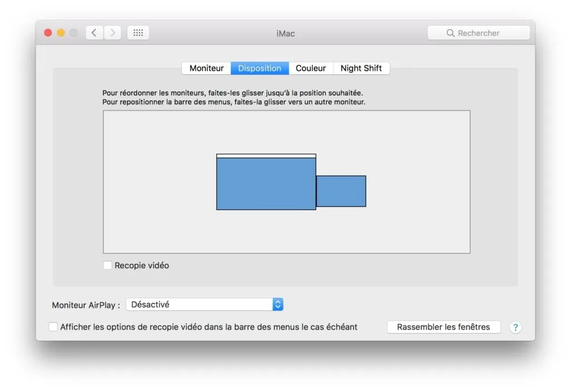The height and width of the screenshot is (392, 571).
Task: Click the menu bar strip on the main display
Action: click(266, 156)
